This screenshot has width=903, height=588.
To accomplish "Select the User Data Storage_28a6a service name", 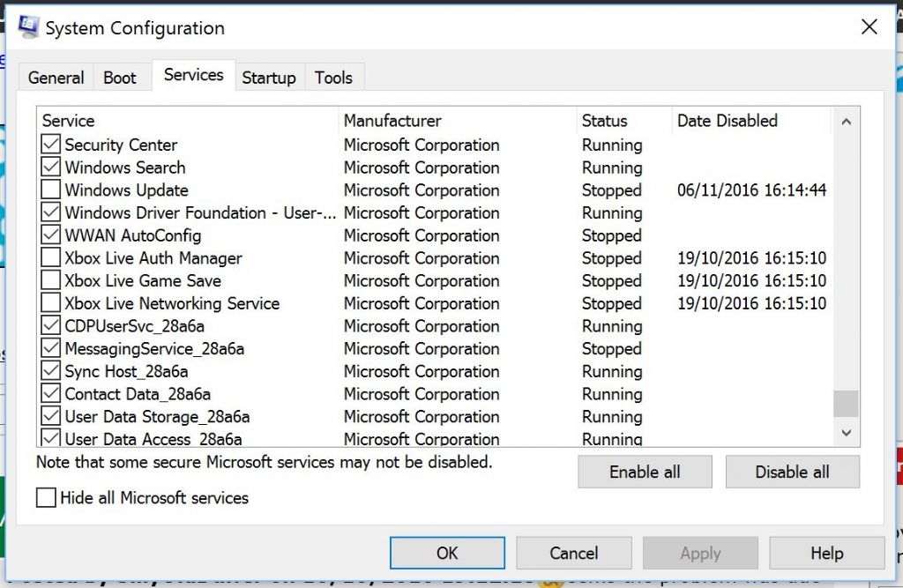I will coord(157,416).
